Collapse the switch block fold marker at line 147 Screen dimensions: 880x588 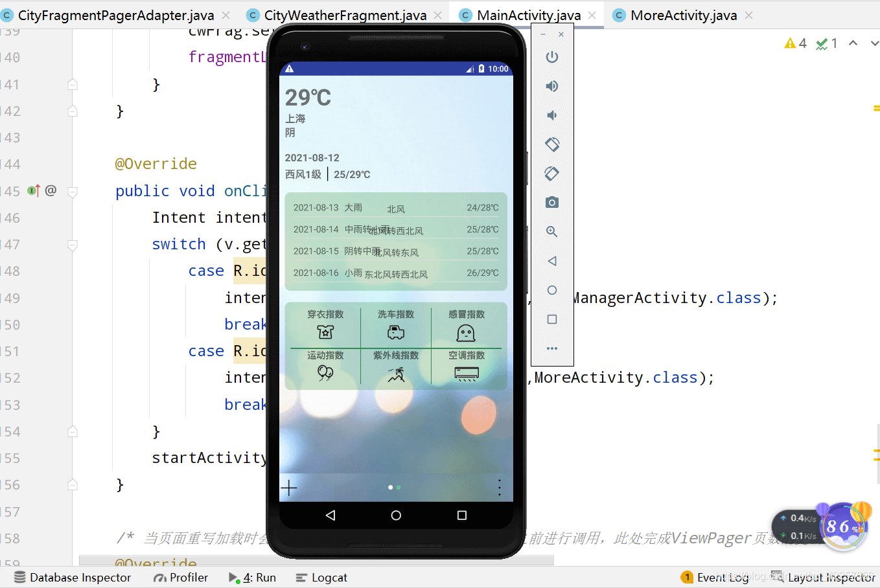[x=71, y=244]
